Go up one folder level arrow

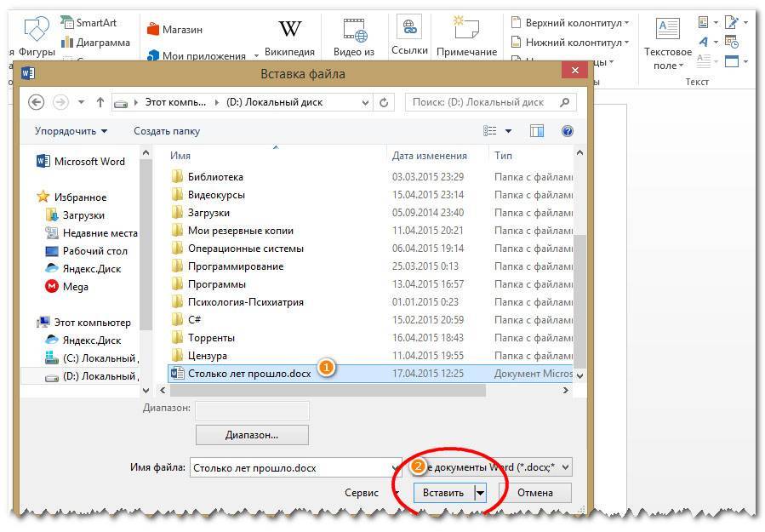click(100, 102)
